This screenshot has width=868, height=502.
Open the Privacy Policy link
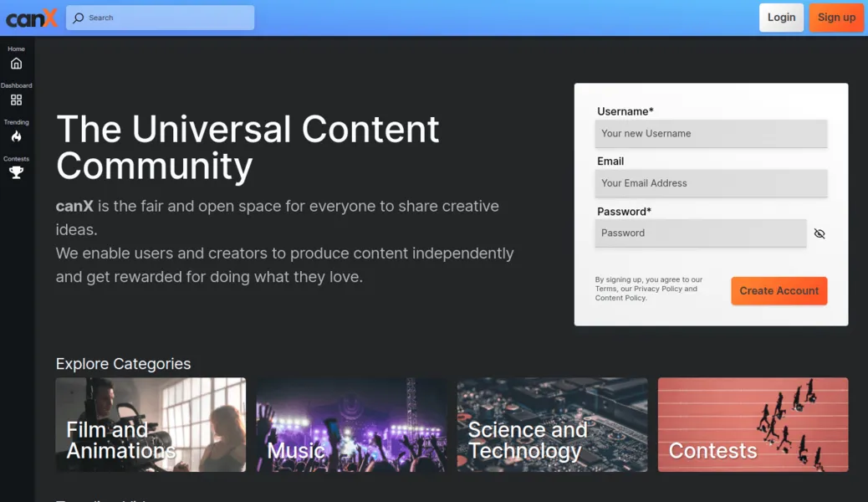pyautogui.click(x=657, y=289)
